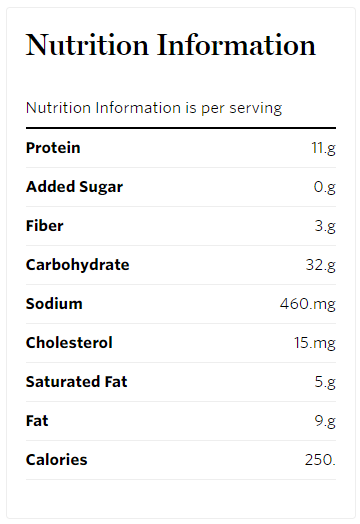Click the 5.g saturated fat value
Image resolution: width=360 pixels, height=524 pixels.
[325, 382]
